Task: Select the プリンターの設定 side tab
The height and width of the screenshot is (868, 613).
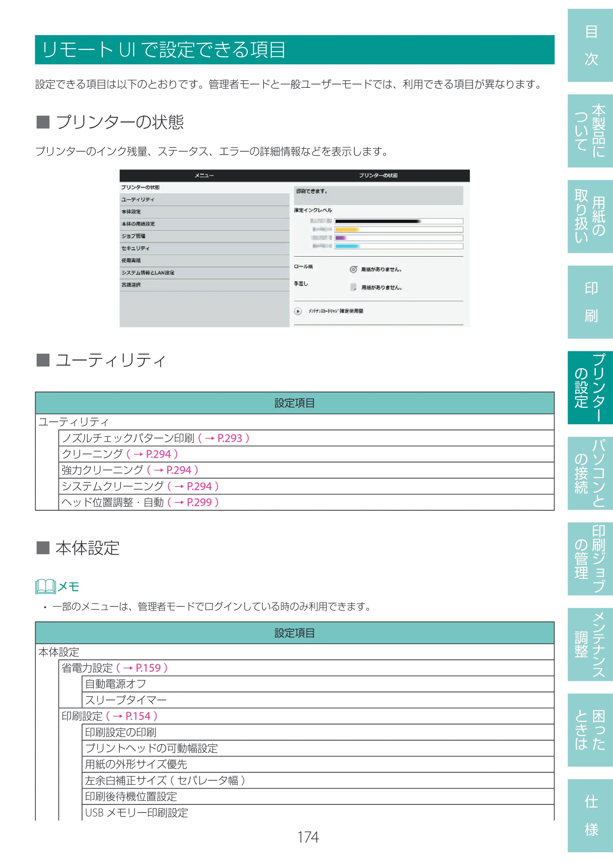Action: coord(590,387)
